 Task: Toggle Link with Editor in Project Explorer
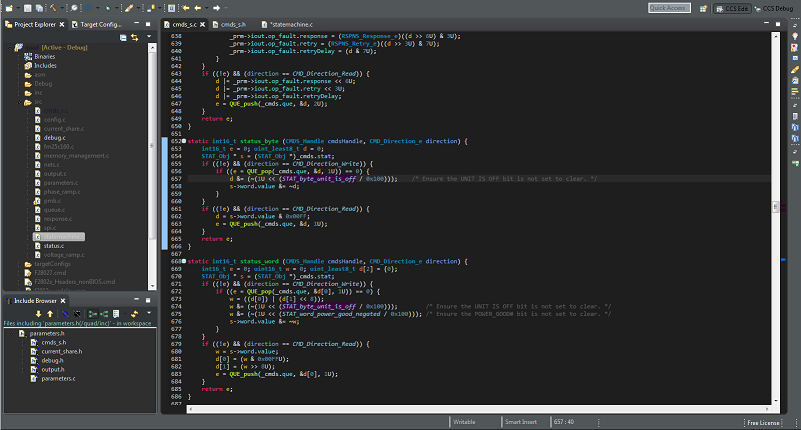point(135,37)
